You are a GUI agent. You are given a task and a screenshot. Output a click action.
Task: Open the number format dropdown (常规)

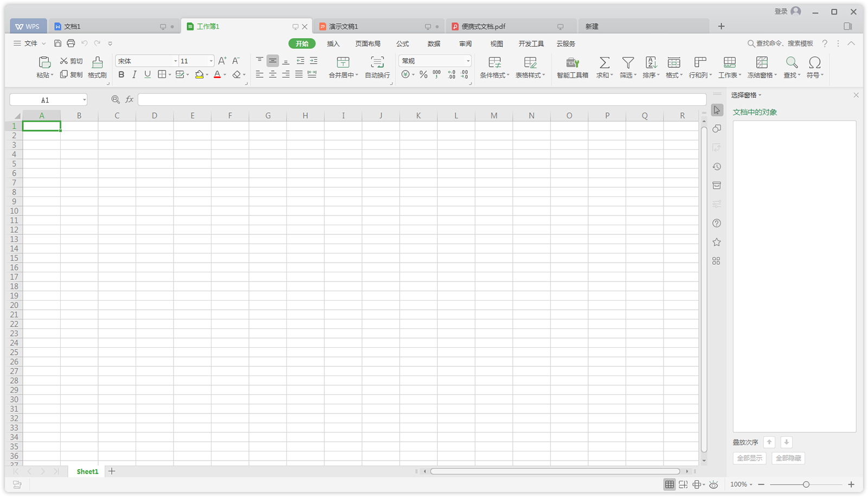pos(468,61)
